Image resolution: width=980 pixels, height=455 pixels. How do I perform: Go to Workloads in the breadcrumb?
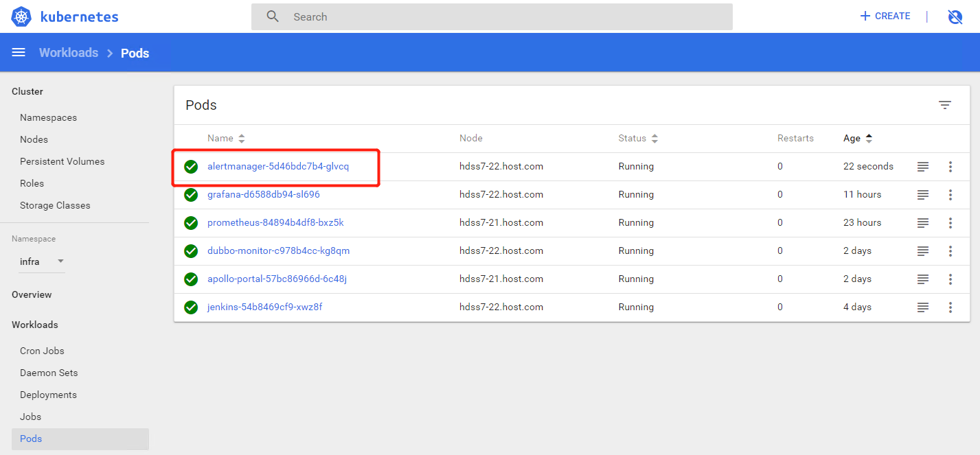69,53
